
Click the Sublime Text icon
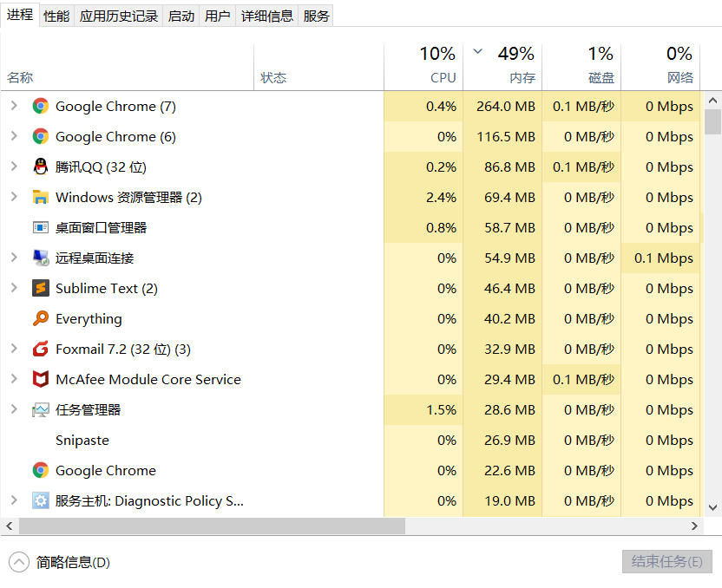41,288
